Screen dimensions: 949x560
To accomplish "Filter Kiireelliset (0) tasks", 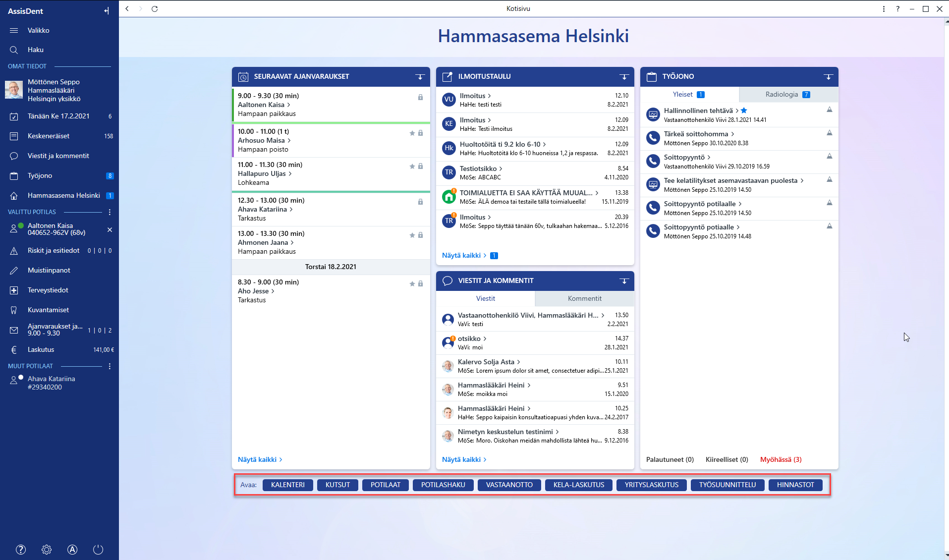I will click(x=726, y=459).
